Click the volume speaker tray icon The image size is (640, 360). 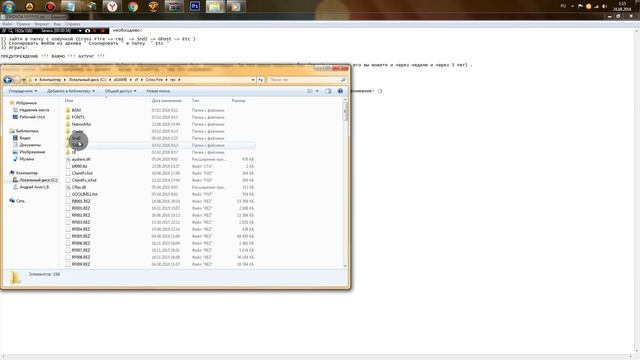click(x=604, y=6)
